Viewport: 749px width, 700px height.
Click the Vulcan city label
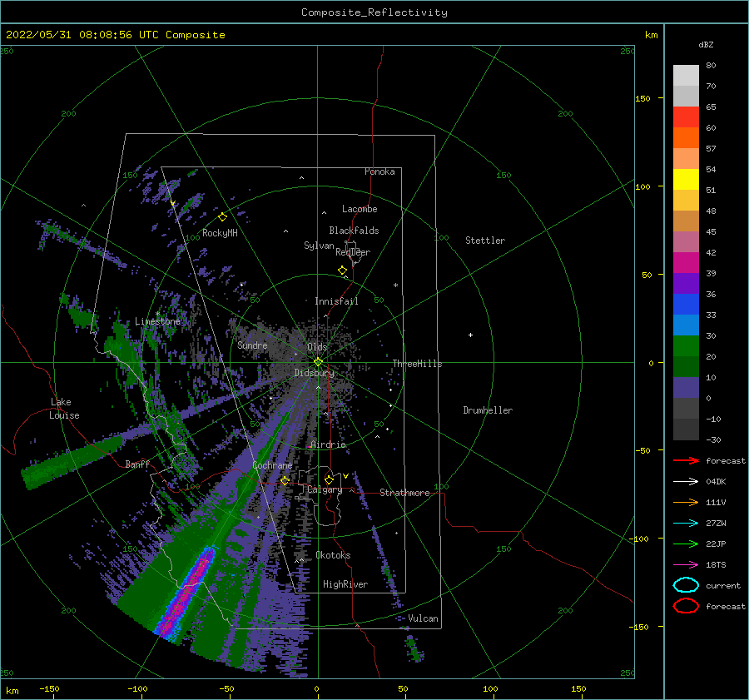[424, 618]
